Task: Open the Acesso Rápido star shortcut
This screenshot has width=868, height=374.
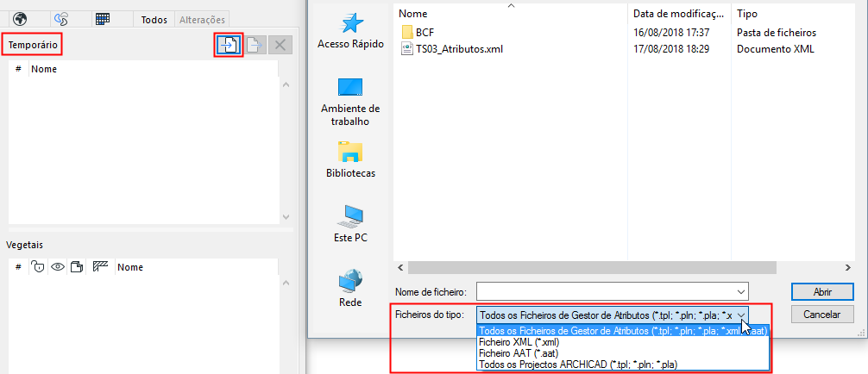Action: point(350,31)
